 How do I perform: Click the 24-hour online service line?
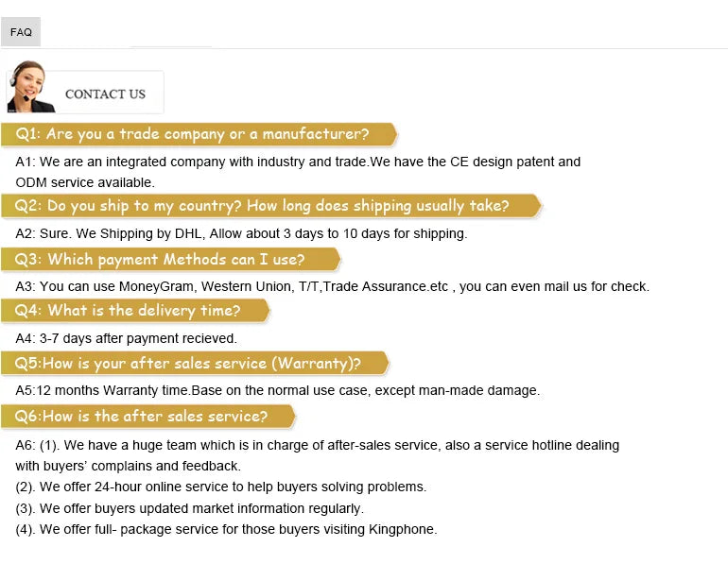click(x=220, y=487)
